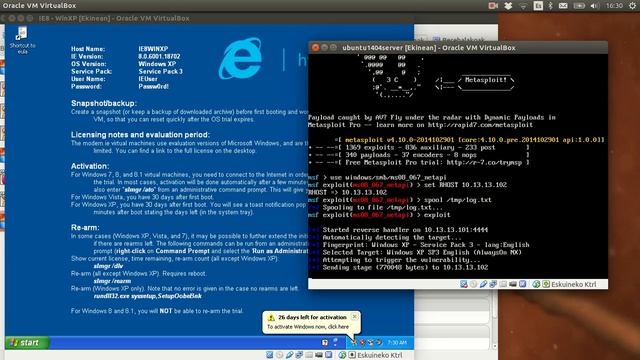The height and width of the screenshot is (360, 640).
Task: Click the metasploit v4.10.0 version banner line
Action: point(469,140)
